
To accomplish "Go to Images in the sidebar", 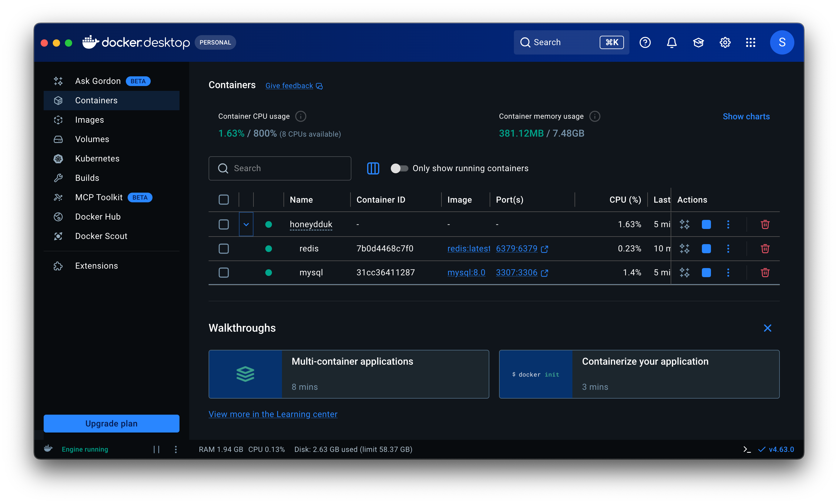I will [89, 120].
